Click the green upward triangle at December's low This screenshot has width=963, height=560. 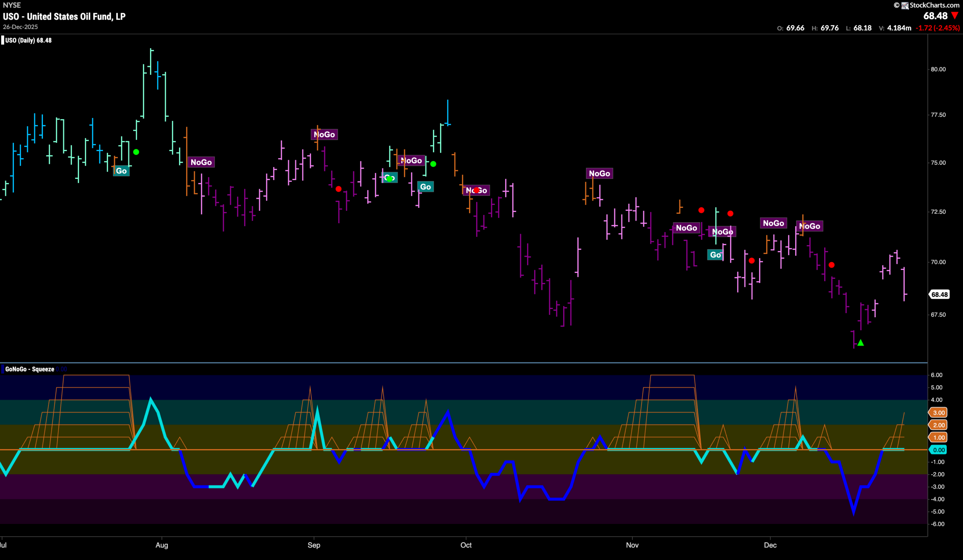click(861, 343)
